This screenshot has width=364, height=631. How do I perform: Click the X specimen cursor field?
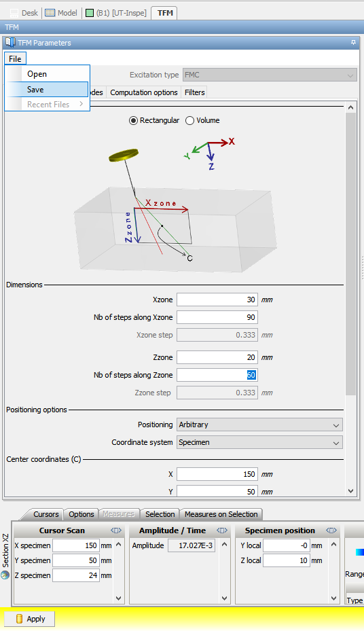click(x=76, y=545)
